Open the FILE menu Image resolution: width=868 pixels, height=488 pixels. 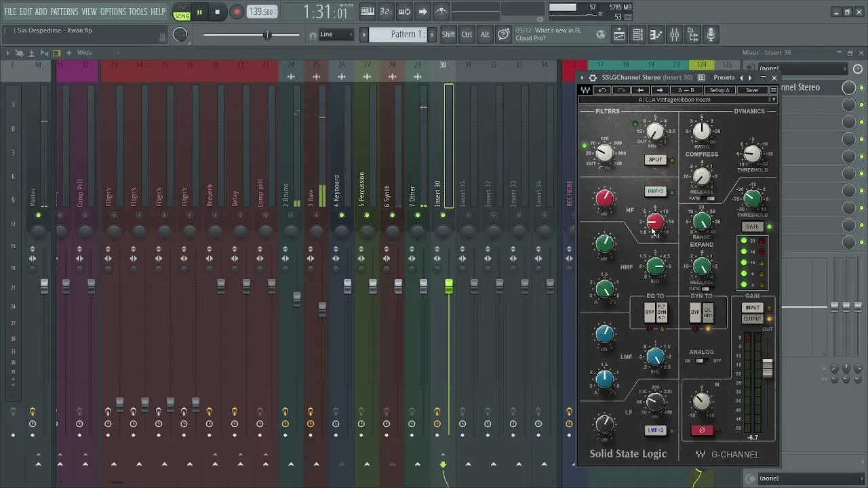pos(10,12)
